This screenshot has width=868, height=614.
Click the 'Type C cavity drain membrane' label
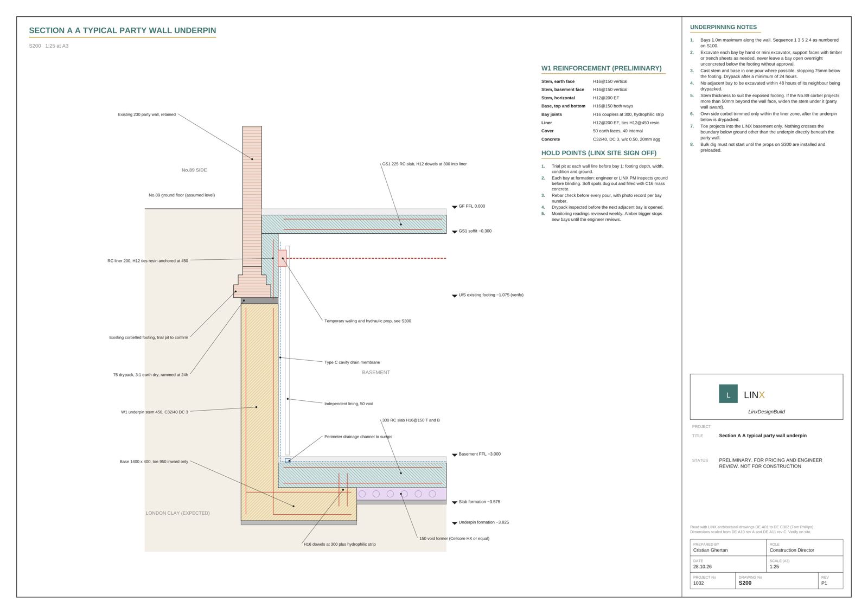352,362
